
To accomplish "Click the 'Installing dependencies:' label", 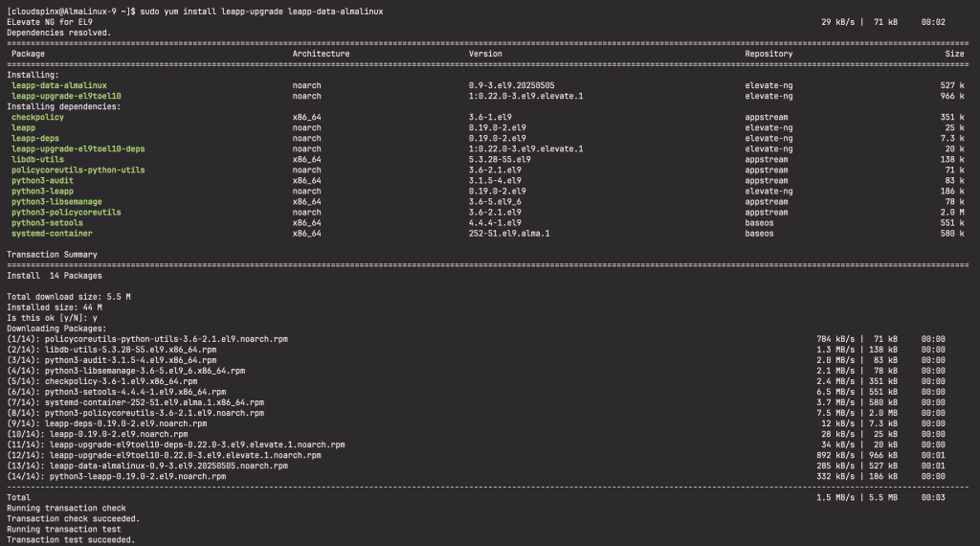I will 64,107.
